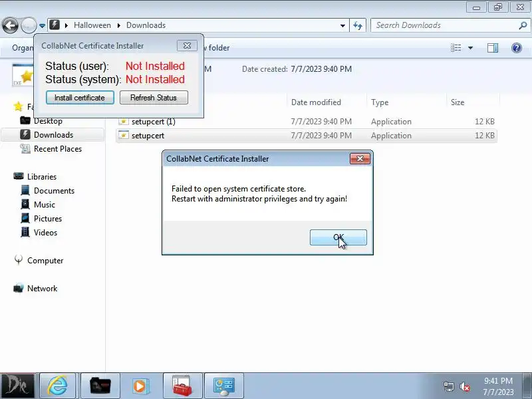
Task: Click the Recent Places icon in sidebar
Action: tap(25, 148)
